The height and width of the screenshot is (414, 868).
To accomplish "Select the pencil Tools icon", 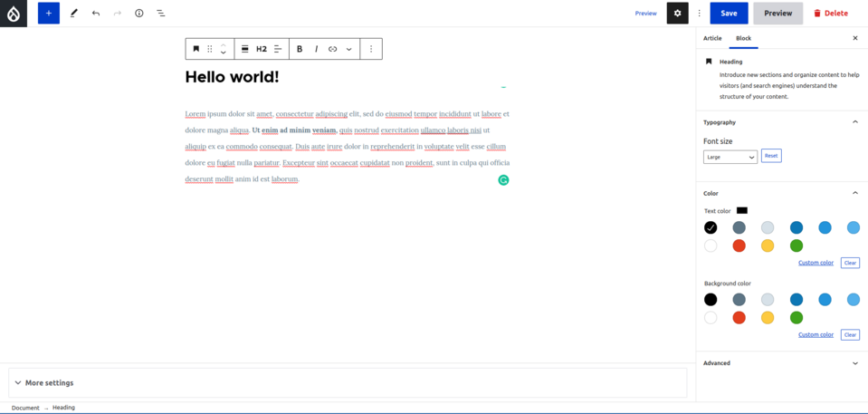I will 74,14.
